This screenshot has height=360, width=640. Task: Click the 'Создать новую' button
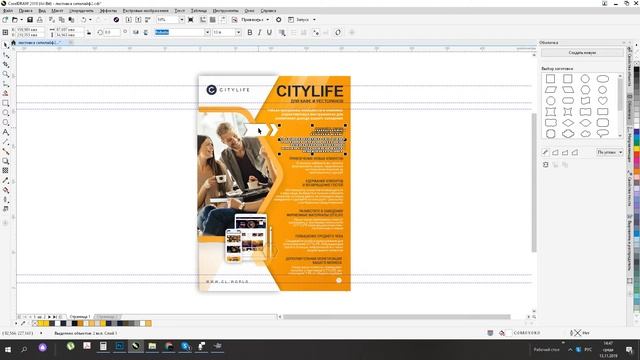(582, 53)
